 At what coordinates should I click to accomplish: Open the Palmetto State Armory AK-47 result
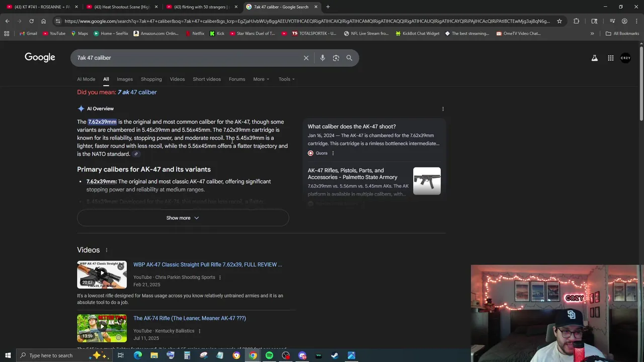pyautogui.click(x=353, y=174)
